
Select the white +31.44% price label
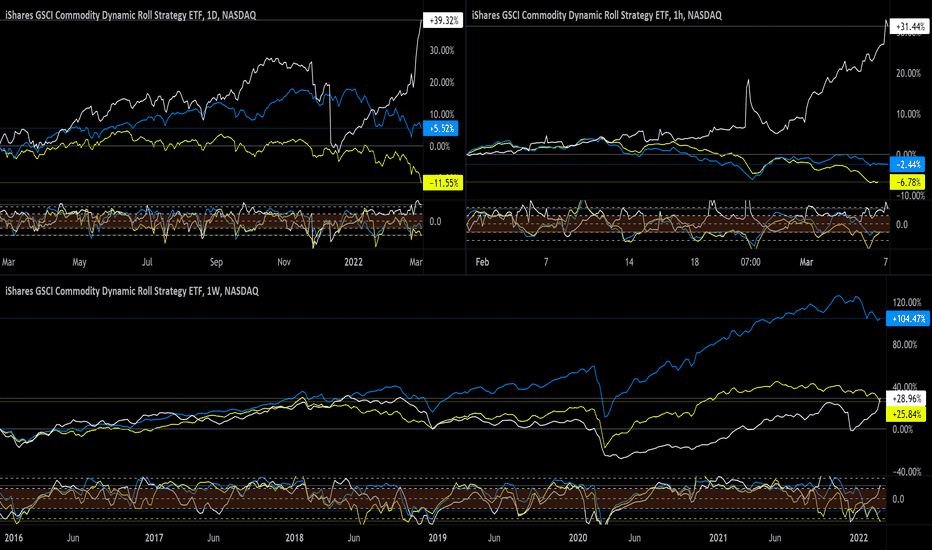coord(911,26)
